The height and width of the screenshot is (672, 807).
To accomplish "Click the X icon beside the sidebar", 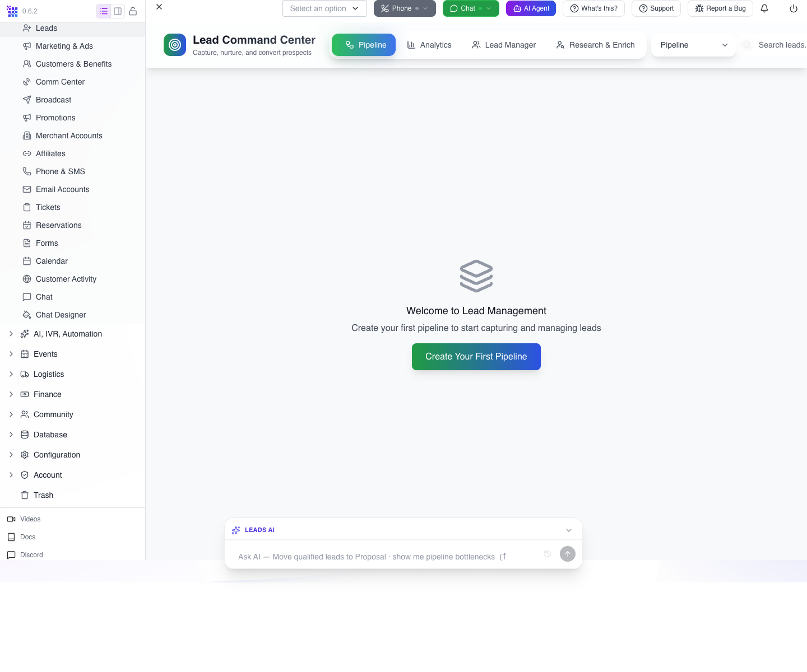I will tap(159, 7).
